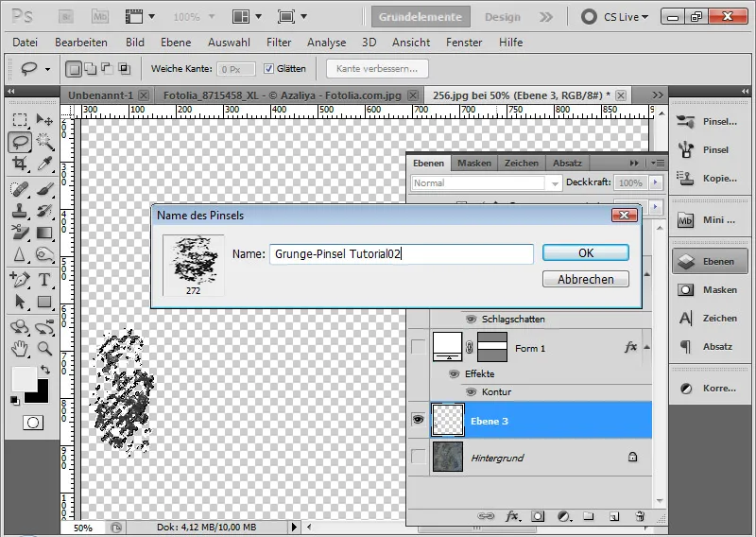Select the Gradient tool

44,233
